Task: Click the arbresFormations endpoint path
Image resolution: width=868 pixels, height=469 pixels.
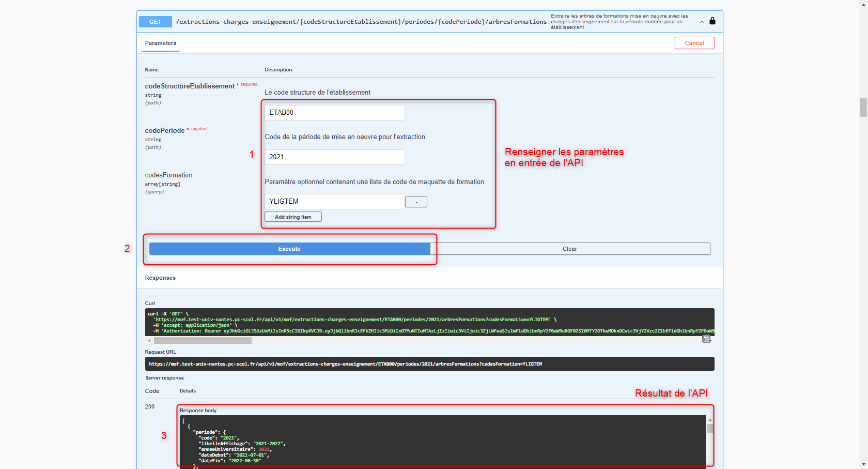Action: coord(361,22)
